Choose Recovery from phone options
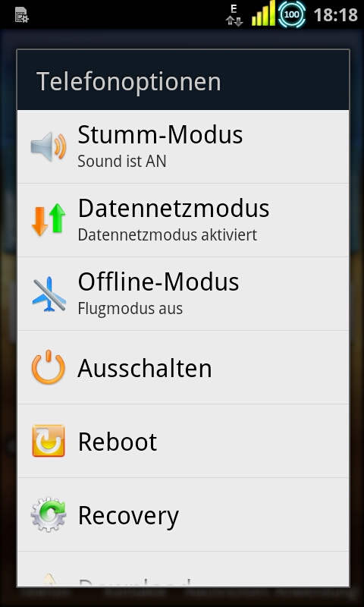Image resolution: width=364 pixels, height=607 pixels. point(183,514)
